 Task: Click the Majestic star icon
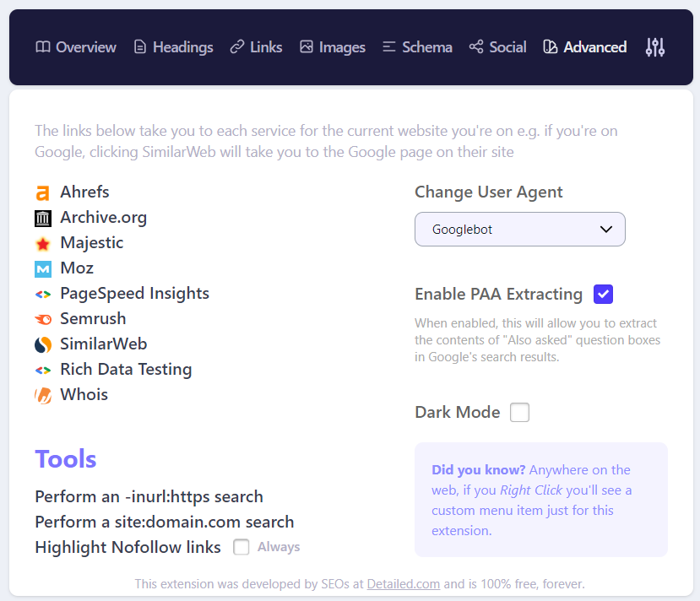[x=43, y=244]
